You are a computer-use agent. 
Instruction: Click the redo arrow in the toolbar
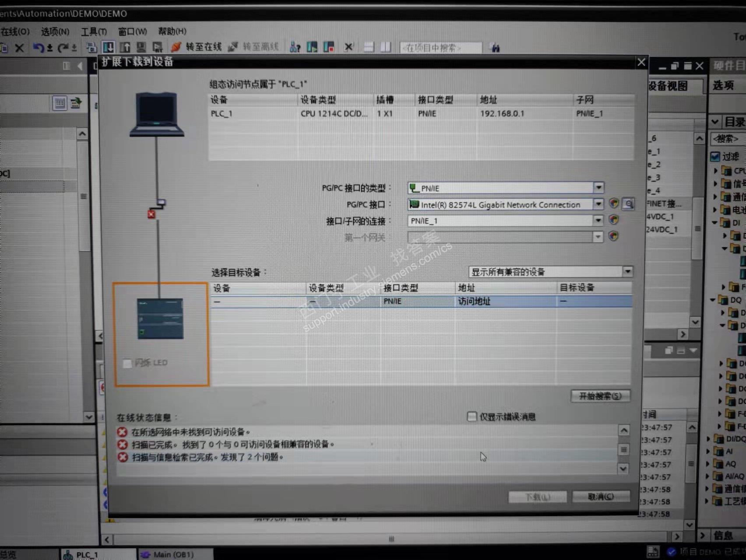tap(63, 47)
